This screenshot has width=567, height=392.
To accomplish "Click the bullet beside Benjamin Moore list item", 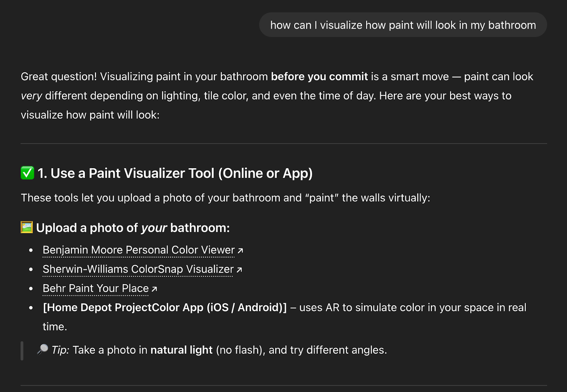I will coord(31,250).
